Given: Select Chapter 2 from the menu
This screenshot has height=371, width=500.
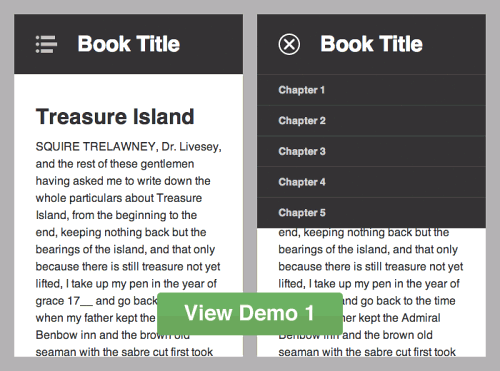Looking at the screenshot, I should coord(371,121).
